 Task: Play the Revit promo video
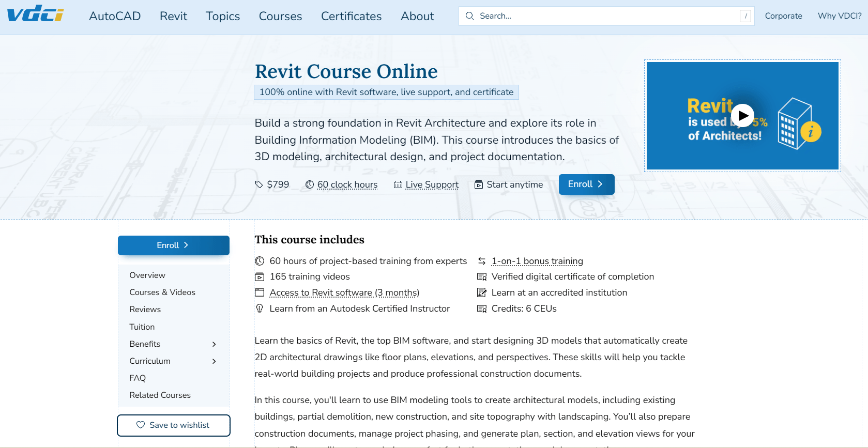coord(743,116)
